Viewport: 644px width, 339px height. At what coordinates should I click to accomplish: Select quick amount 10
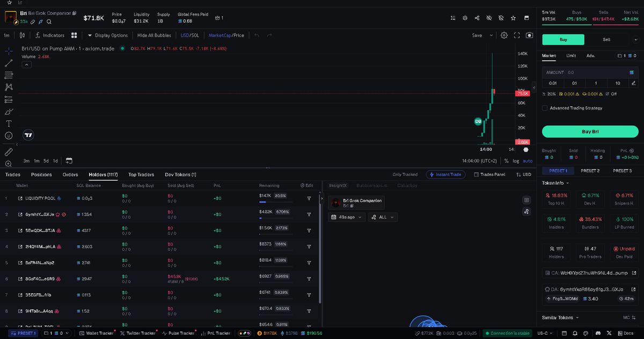(618, 83)
